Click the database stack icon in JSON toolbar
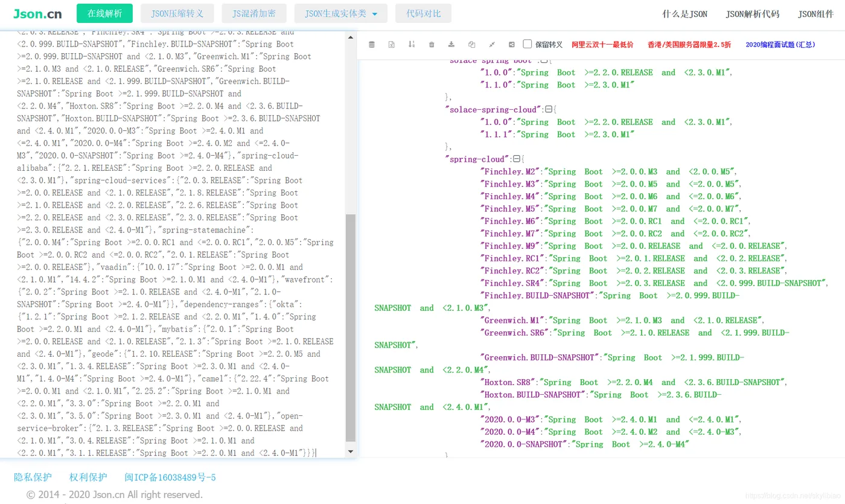The image size is (845, 504). (x=371, y=44)
